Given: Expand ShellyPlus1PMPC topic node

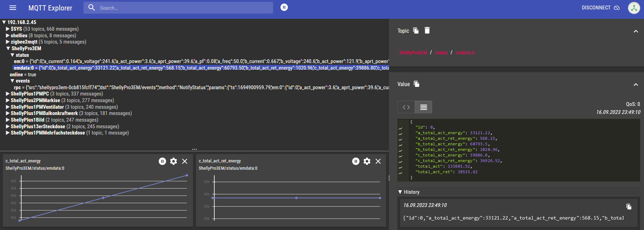Looking at the screenshot, I should pos(8,94).
